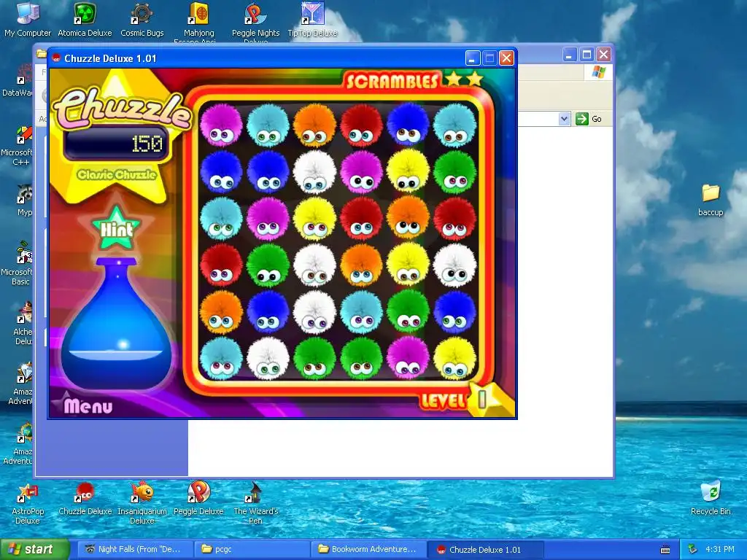Pick the yellow chuzzle in fourth row
Viewport: 747px width, 560px height.
(x=408, y=265)
